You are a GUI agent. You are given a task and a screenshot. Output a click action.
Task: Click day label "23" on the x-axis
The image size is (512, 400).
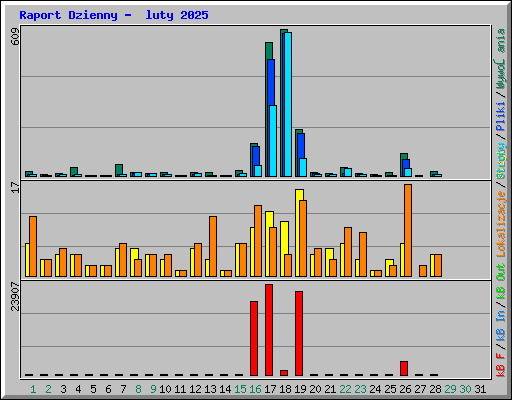[360, 389]
